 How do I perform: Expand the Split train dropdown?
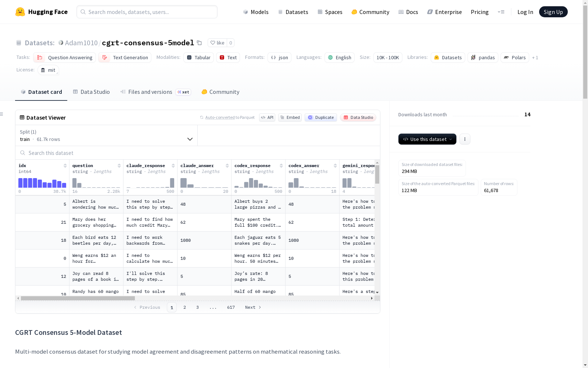pyautogui.click(x=106, y=135)
